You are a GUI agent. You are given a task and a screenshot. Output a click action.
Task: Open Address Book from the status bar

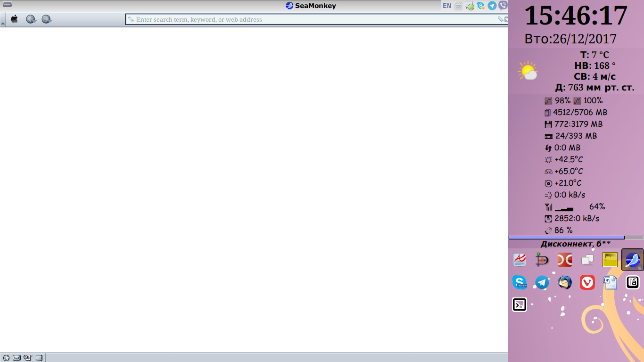(x=39, y=358)
